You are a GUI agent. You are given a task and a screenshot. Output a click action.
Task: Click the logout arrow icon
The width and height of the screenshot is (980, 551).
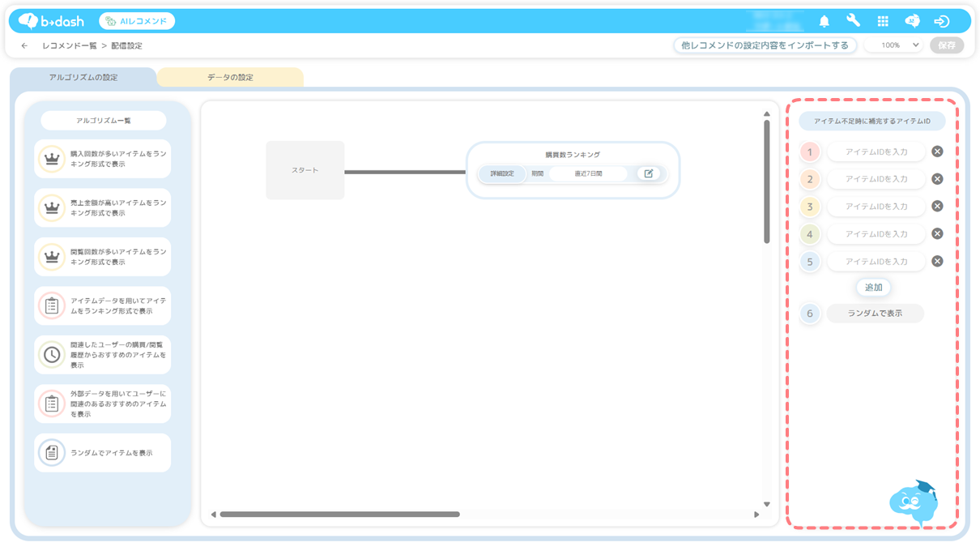click(941, 21)
